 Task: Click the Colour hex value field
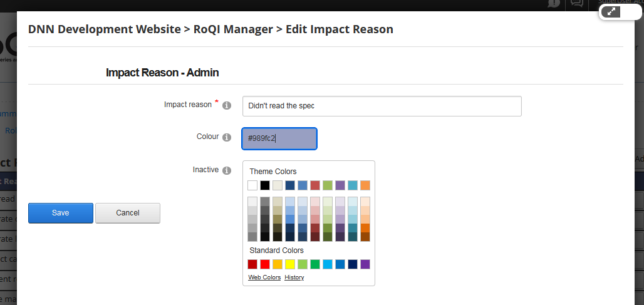[x=279, y=139]
